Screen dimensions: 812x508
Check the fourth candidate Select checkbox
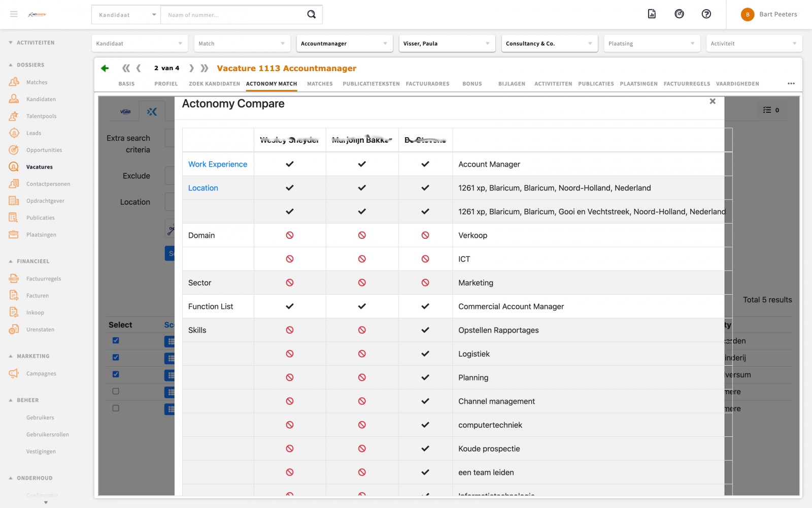(116, 391)
